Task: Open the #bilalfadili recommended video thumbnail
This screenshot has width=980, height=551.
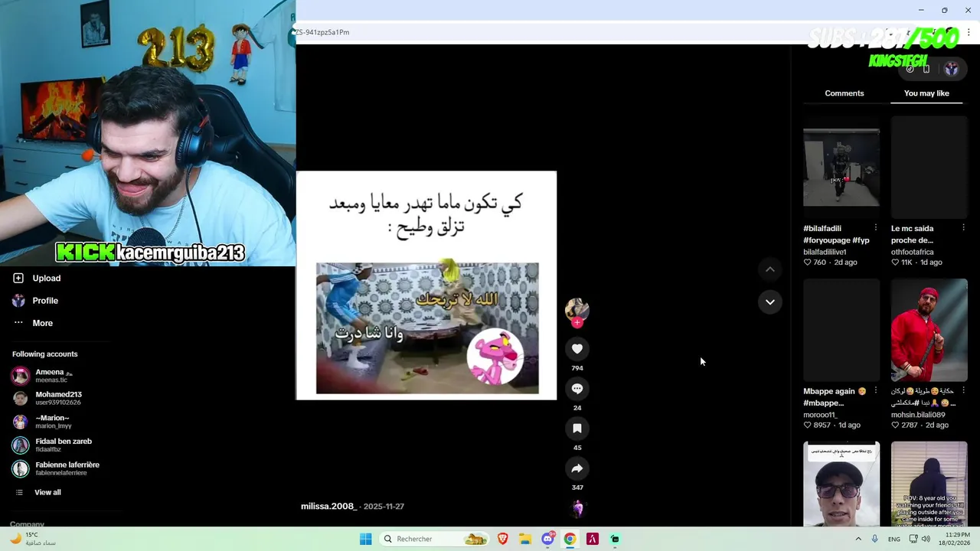Action: (x=841, y=168)
